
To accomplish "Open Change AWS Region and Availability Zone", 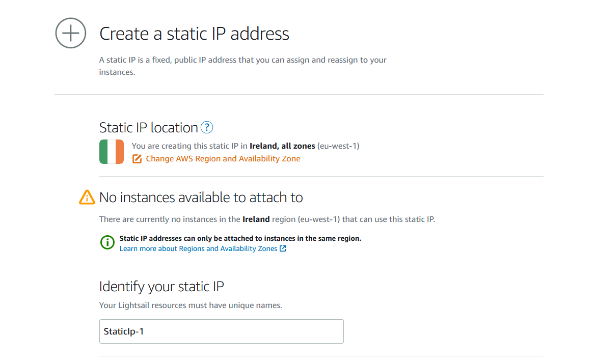I will 223,159.
